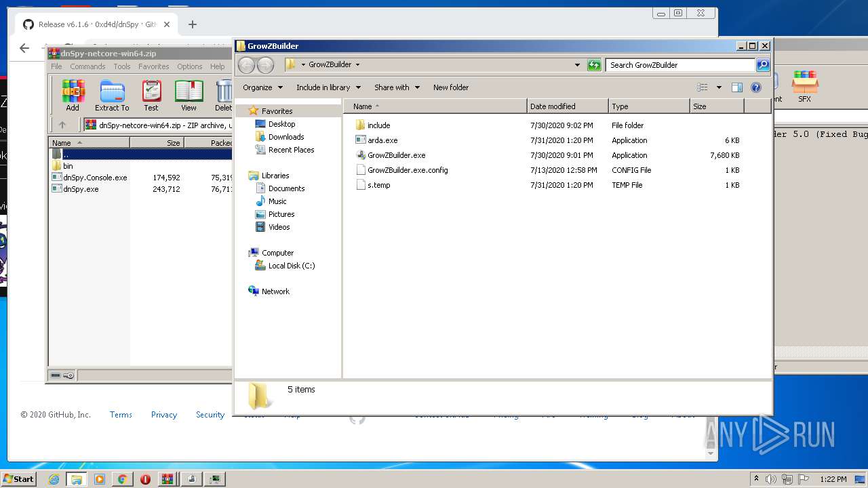This screenshot has height=488, width=868.
Task: Select the GrowZBuilder.exe application icon
Action: coord(361,155)
